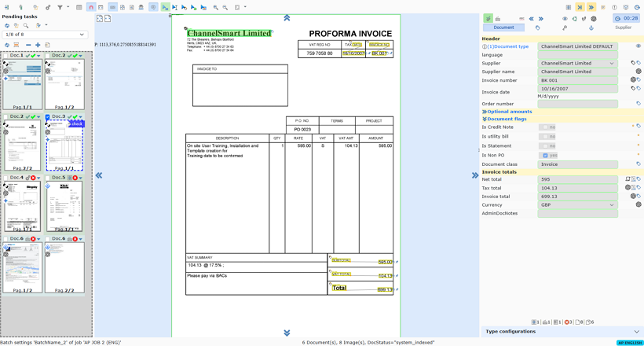Image resolution: width=644 pixels, height=346 pixels.
Task: Select the Document tab
Action: 503,28
